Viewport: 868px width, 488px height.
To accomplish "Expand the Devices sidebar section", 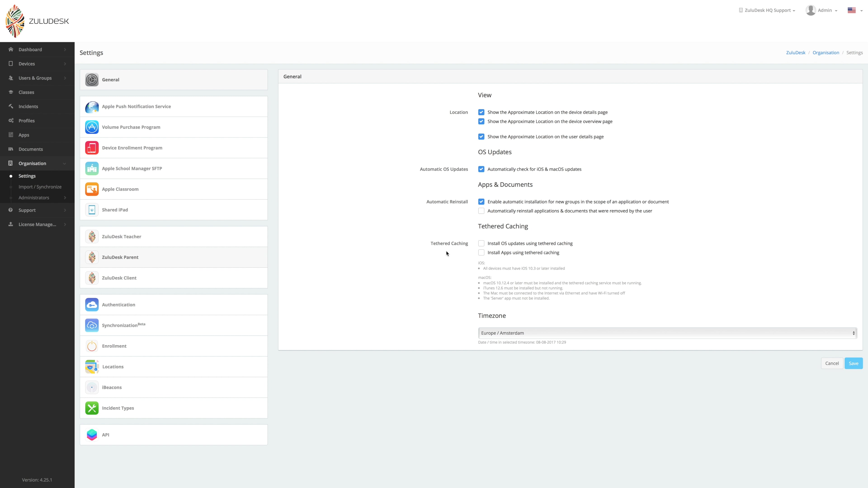I will tap(27, 64).
